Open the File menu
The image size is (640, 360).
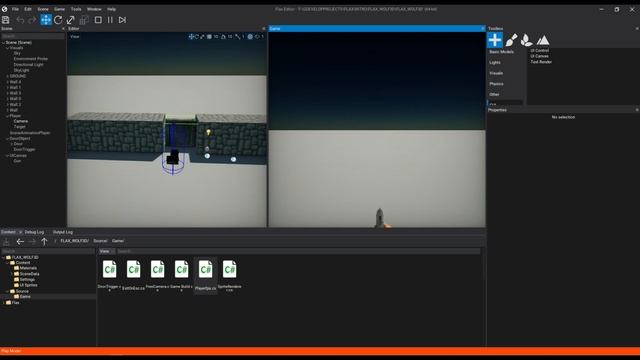coord(15,9)
